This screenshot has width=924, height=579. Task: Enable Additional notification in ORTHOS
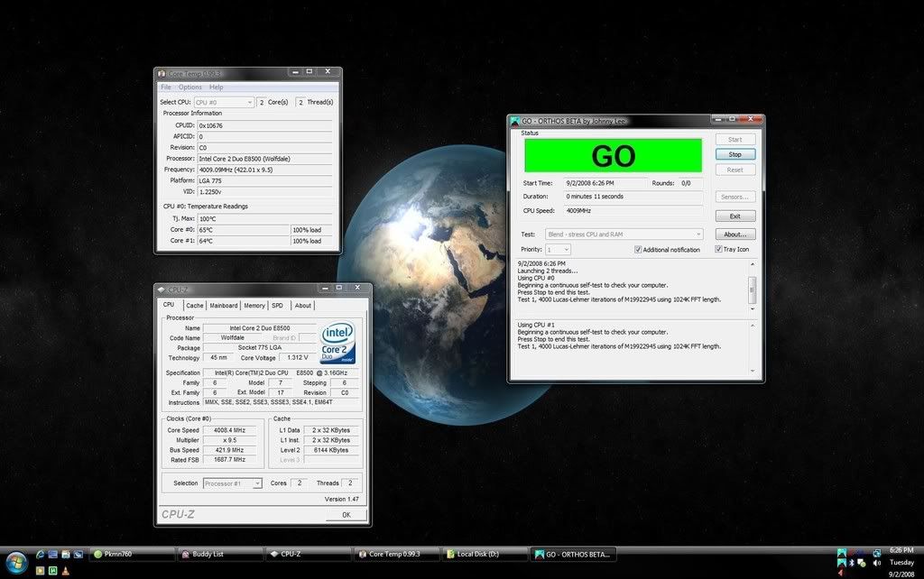point(638,250)
